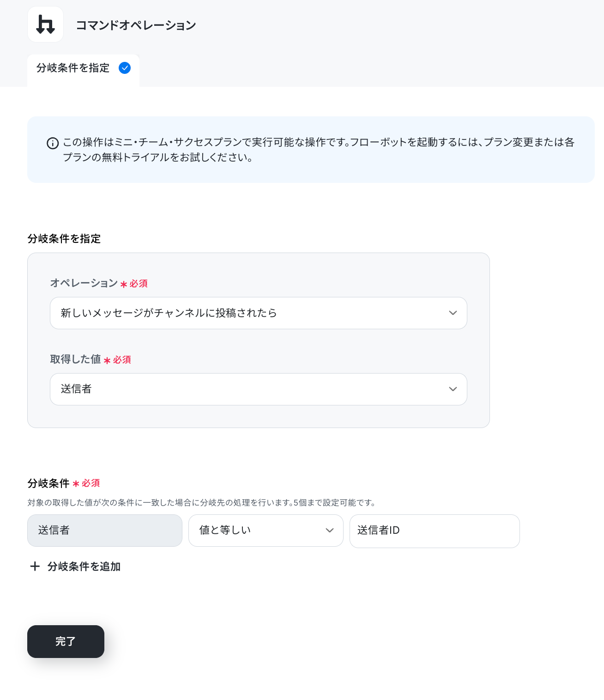Open the 値と等しい condition dropdown
604x700 pixels.
(266, 531)
